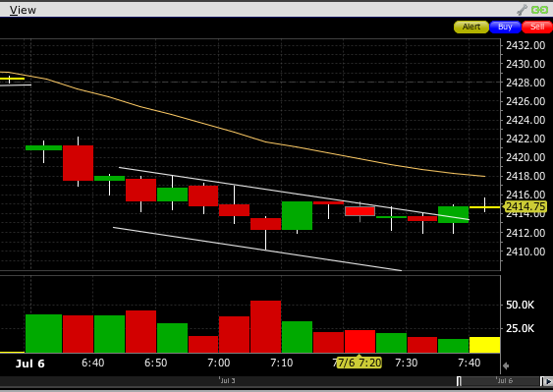This screenshot has width=553, height=392.
Task: Click the blue Buy button
Action: click(505, 27)
